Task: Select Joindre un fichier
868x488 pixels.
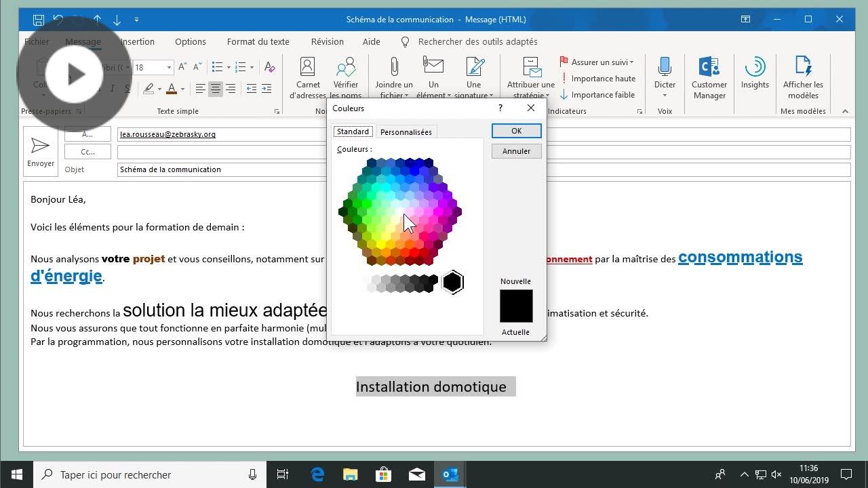Action: [393, 76]
